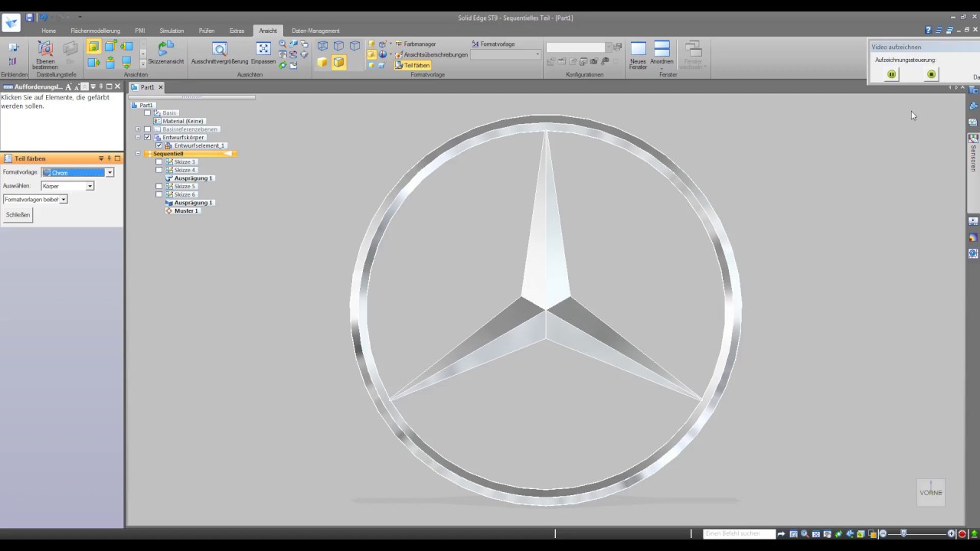The image size is (980, 551).
Task: Click the VORNE view label
Action: point(930,492)
